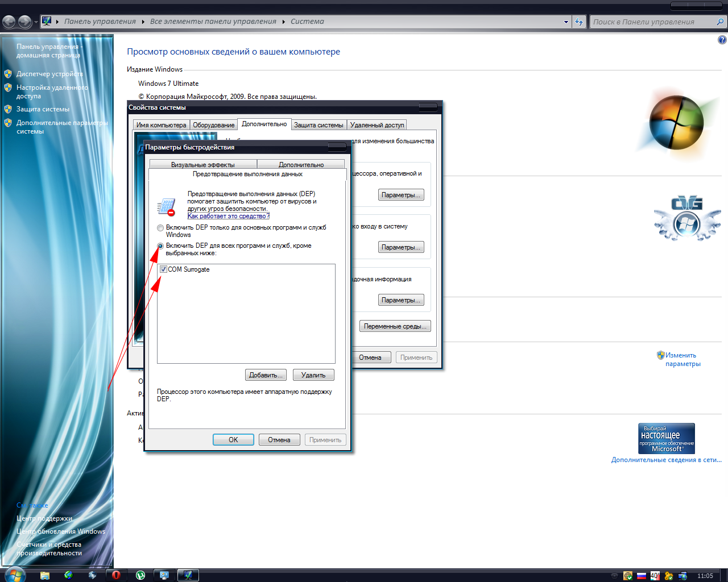Select Дополнительно tab in Свойства системы
Screen dimensions: 728x582
pyautogui.click(x=264, y=124)
